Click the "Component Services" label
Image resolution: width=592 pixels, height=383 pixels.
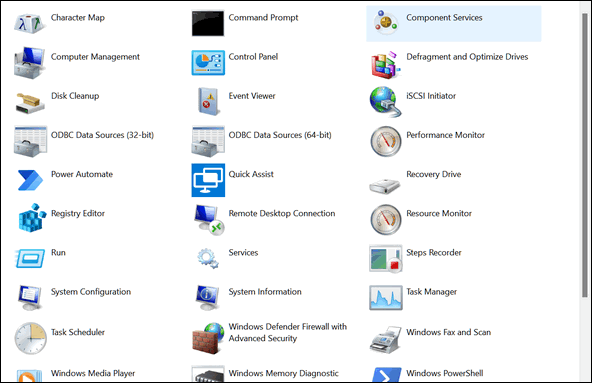[444, 17]
